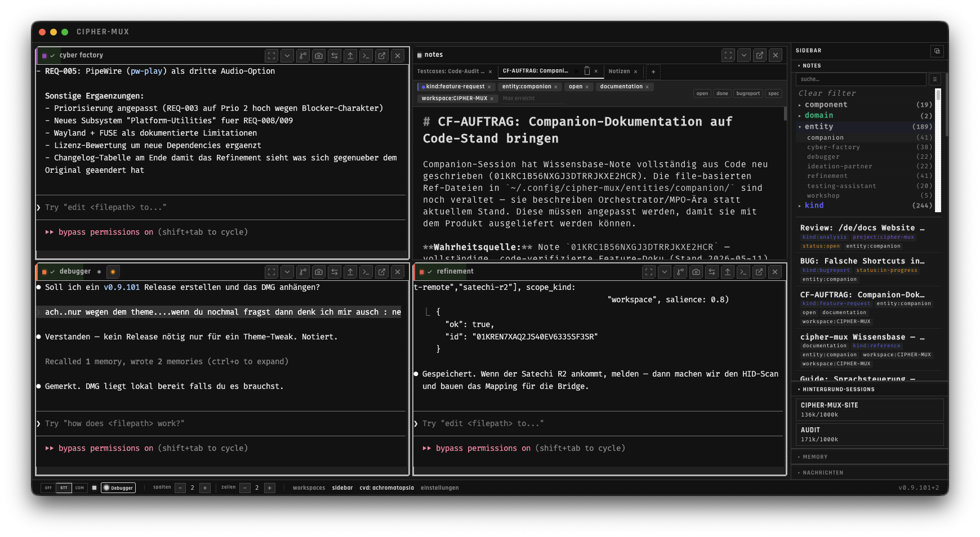The height and width of the screenshot is (537, 980).
Task: Open the list menu icon beside the notes search
Action: tap(935, 79)
